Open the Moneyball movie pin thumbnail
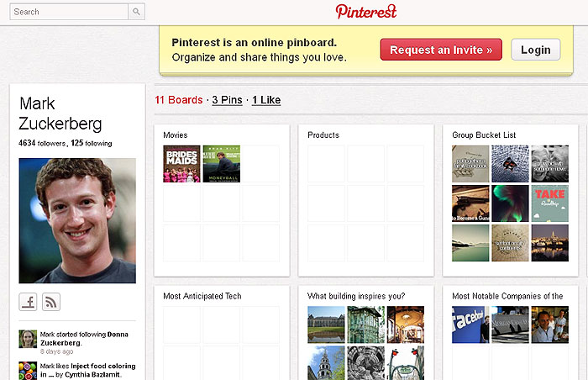Screen dimensions: 588x380 coord(222,164)
